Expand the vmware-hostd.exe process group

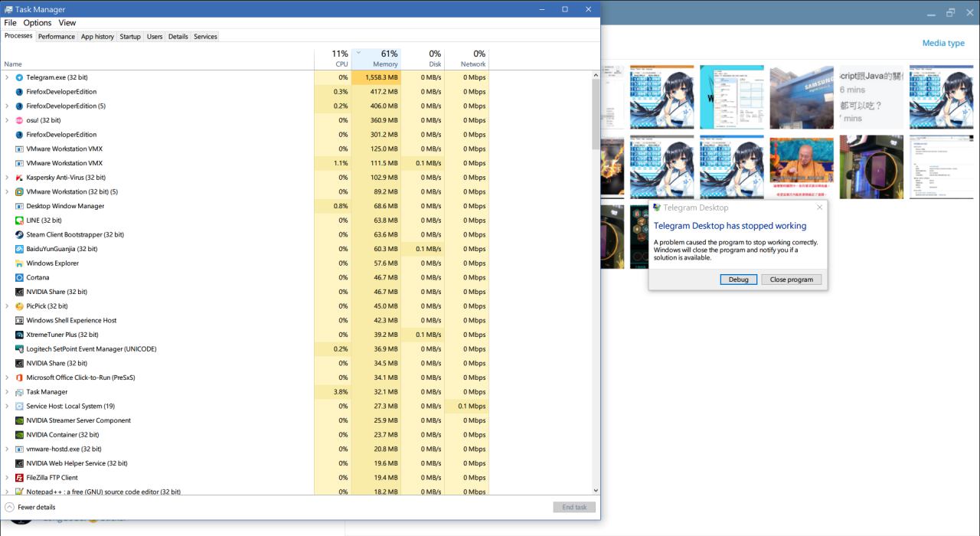tap(7, 449)
